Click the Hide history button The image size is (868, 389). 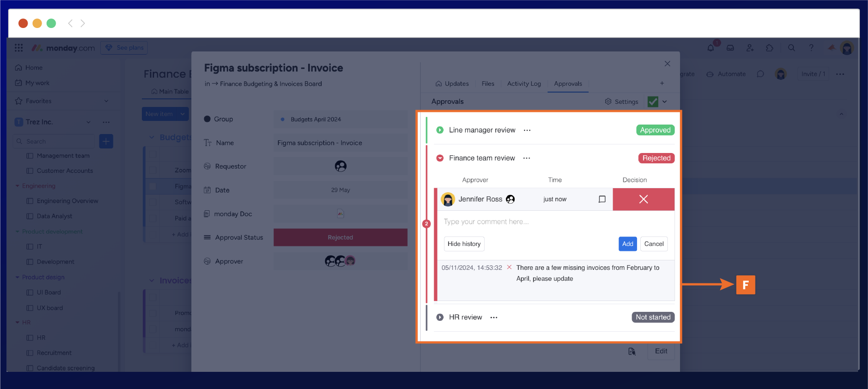[x=464, y=244]
